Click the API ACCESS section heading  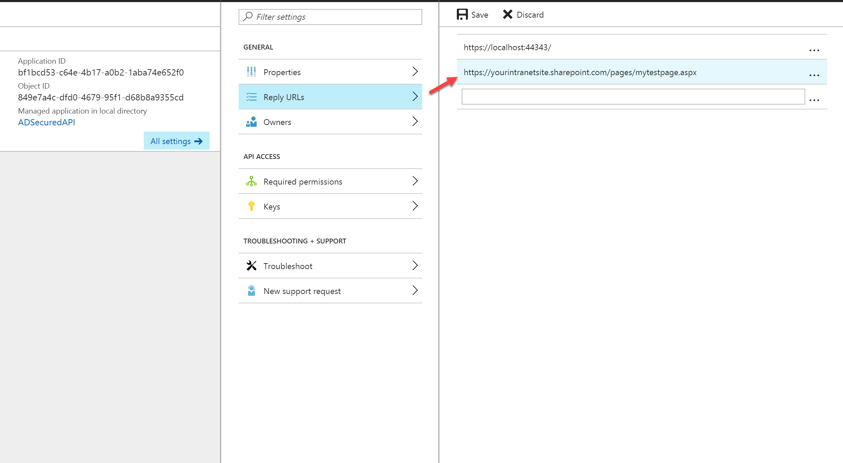click(261, 156)
